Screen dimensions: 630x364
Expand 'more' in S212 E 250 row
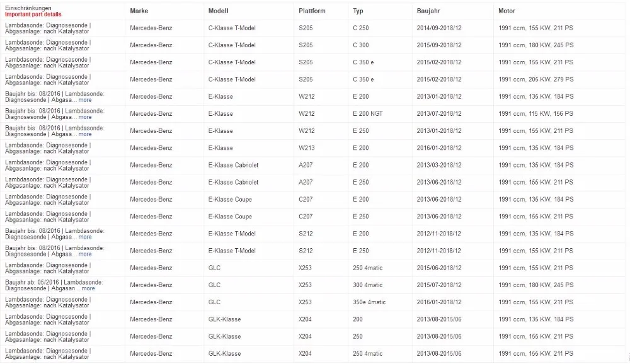pyautogui.click(x=85, y=254)
